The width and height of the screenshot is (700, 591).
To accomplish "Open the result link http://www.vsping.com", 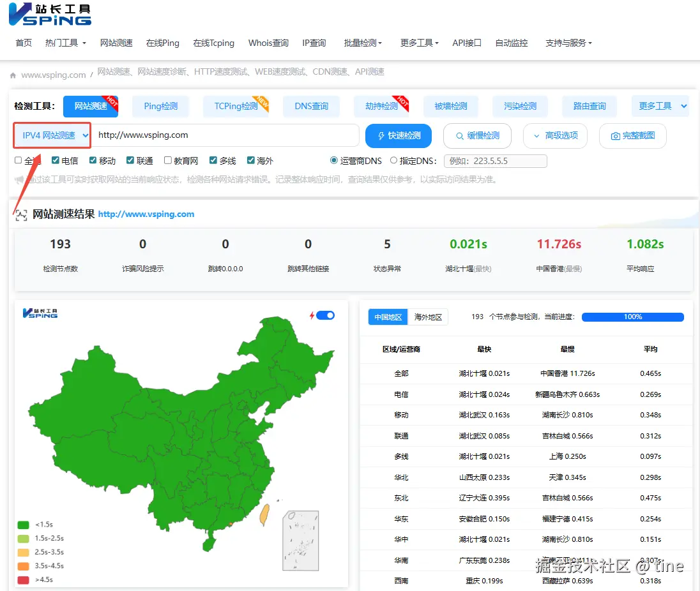I will coord(146,214).
